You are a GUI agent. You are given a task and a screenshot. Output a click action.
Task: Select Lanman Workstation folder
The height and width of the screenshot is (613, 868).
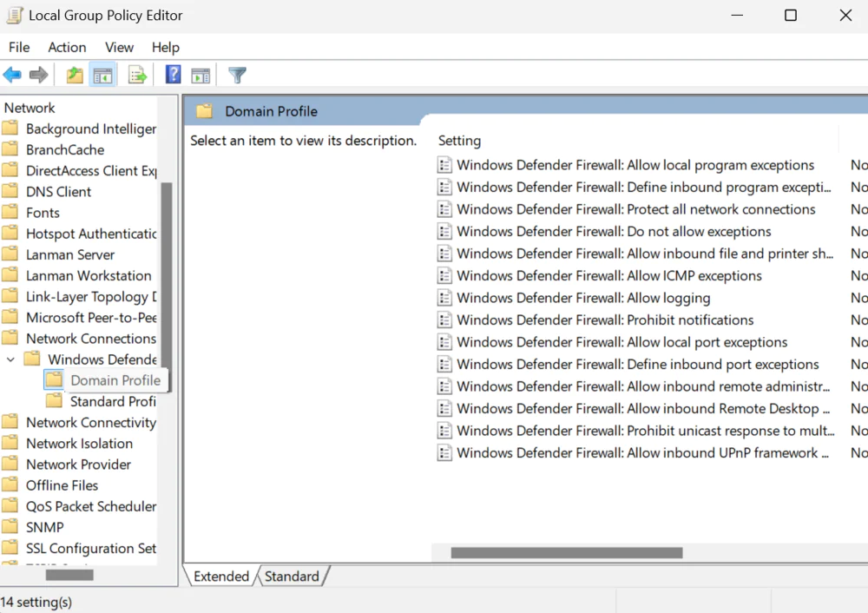89,276
